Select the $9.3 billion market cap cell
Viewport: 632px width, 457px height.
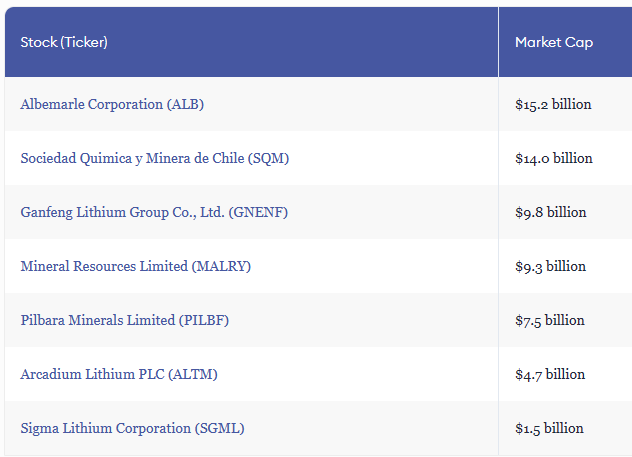[x=565, y=266]
